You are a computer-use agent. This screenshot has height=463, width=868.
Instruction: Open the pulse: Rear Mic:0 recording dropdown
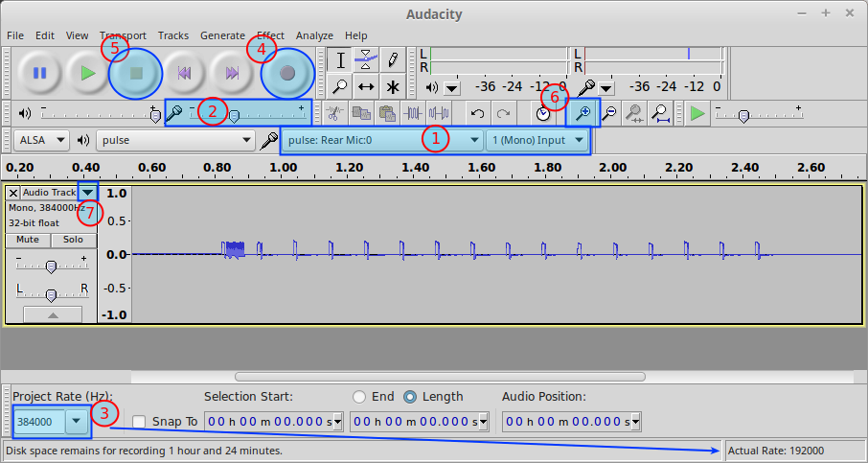click(382, 140)
